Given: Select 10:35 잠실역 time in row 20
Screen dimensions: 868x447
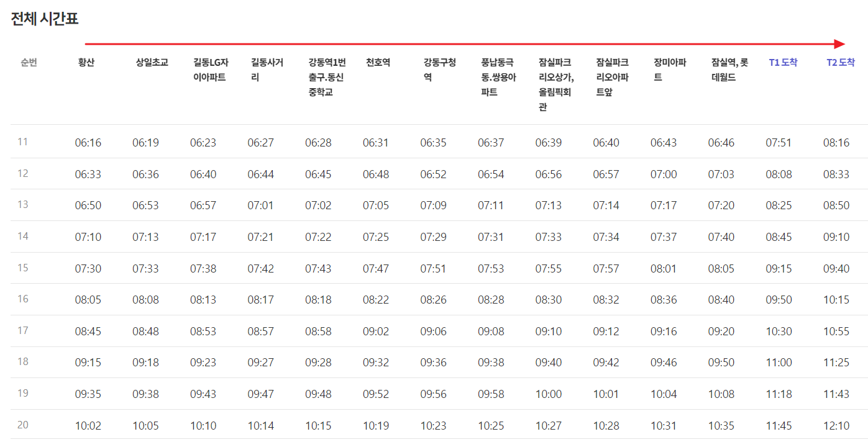Looking at the screenshot, I should tap(721, 426).
